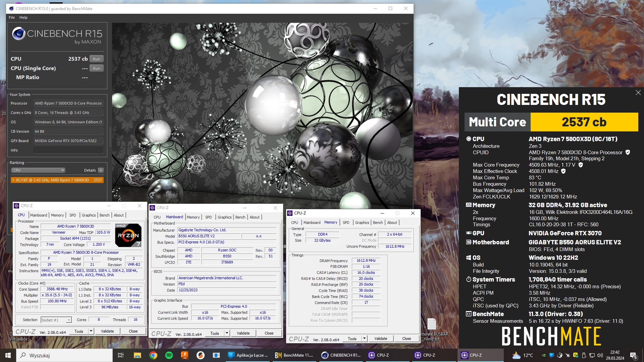
Task: Click Tools button in left CPU-Z window
Action: coord(79,331)
